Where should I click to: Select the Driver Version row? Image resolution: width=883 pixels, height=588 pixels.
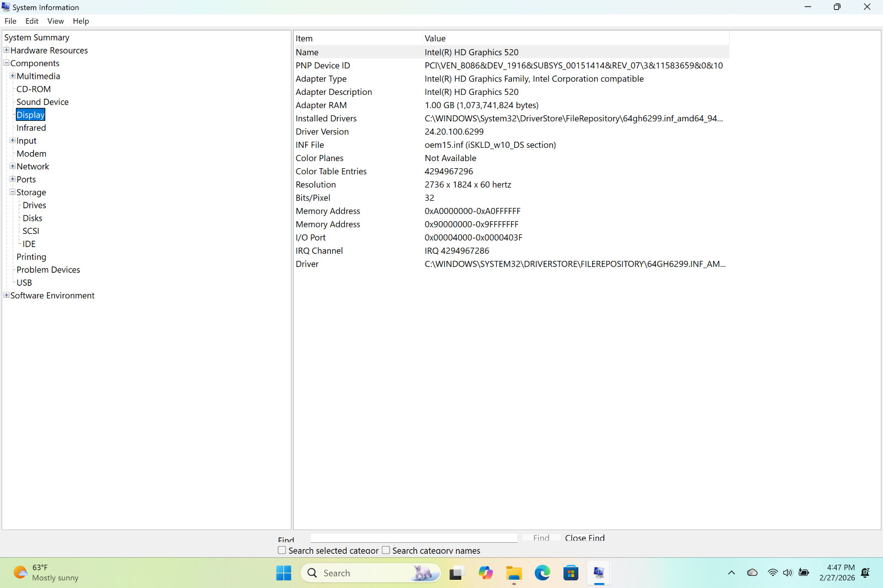[x=512, y=132]
